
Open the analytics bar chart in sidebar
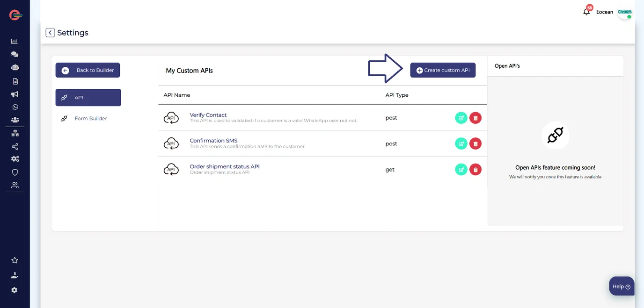point(15,41)
